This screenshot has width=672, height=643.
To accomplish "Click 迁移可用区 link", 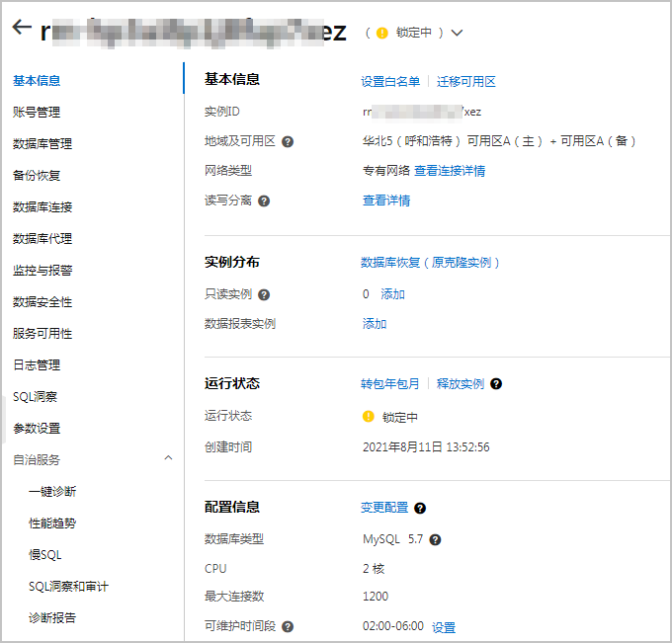I will 466,82.
